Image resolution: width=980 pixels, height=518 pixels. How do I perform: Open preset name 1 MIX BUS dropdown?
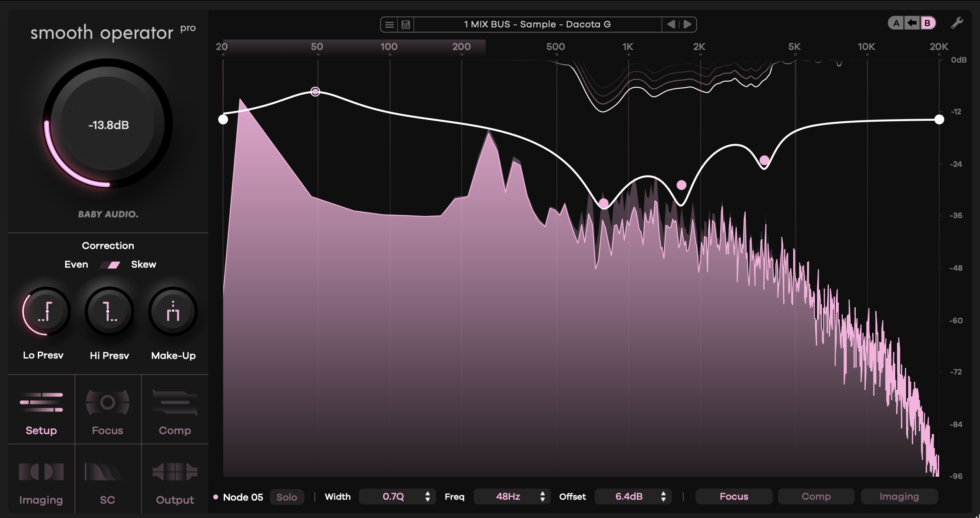[537, 24]
